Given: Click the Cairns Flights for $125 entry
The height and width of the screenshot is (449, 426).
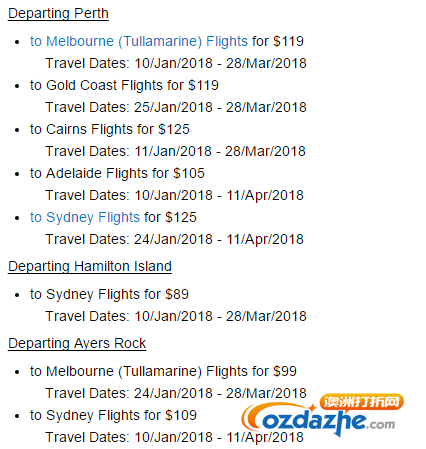Looking at the screenshot, I should [x=110, y=130].
